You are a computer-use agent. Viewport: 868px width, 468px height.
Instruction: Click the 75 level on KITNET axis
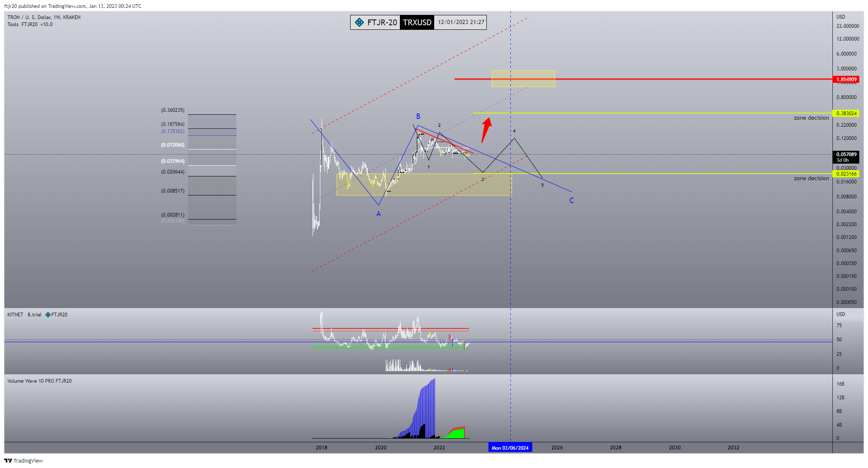839,326
